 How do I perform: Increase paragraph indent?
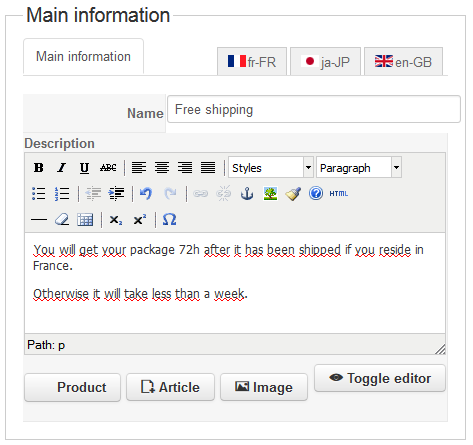click(116, 193)
